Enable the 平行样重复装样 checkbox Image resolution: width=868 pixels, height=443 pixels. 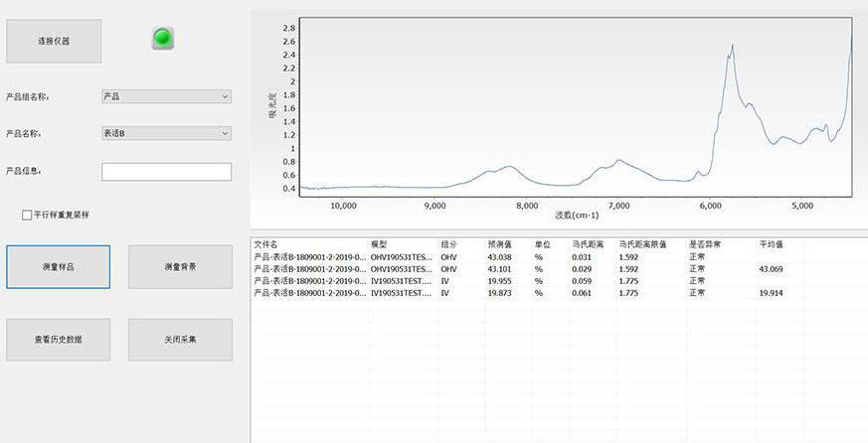pos(27,215)
